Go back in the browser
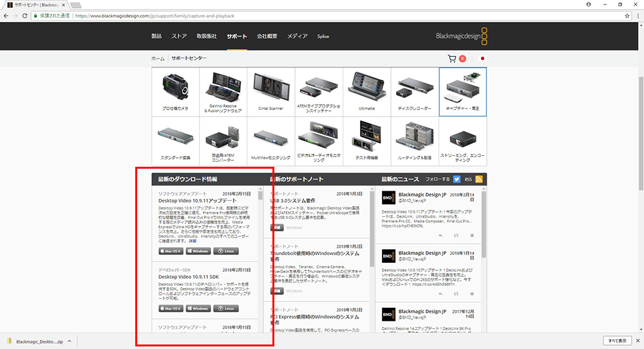 (6, 15)
